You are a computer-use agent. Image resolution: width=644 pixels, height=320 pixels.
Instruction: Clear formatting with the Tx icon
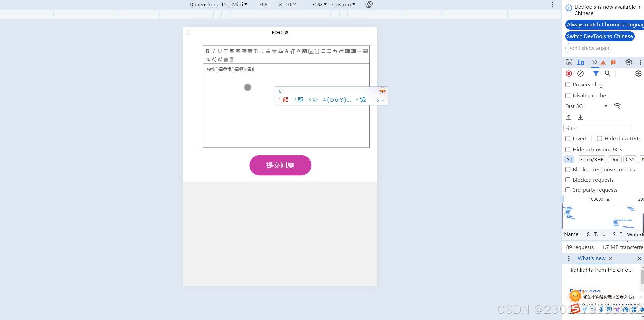[x=280, y=51]
